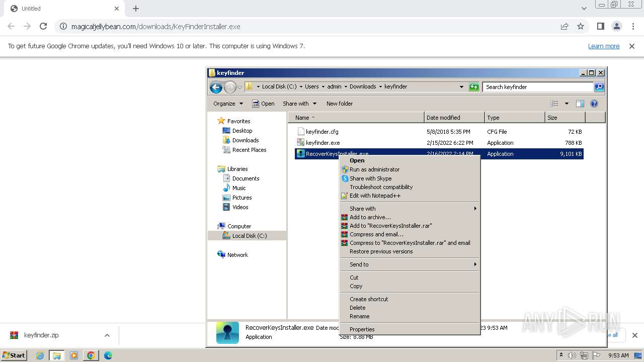Click the volume speaker tray icon

pyautogui.click(x=572, y=355)
